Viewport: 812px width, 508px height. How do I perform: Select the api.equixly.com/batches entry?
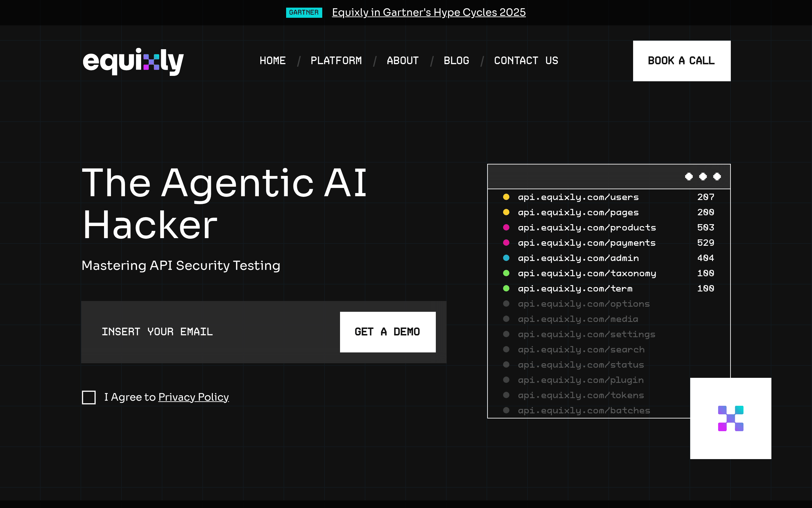tap(584, 411)
